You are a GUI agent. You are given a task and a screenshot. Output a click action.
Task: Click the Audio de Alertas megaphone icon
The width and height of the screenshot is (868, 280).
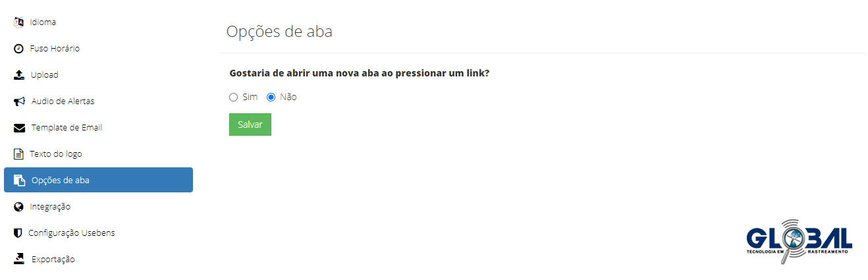19,101
